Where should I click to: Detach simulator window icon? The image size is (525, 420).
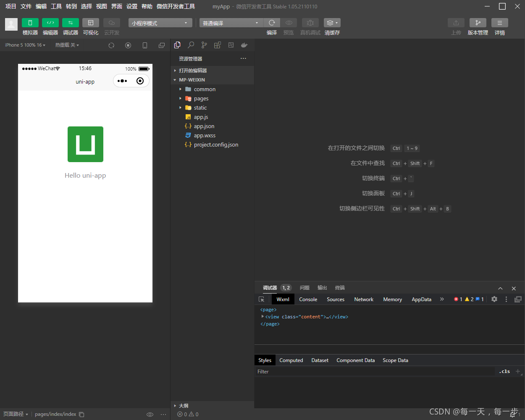pos(162,45)
